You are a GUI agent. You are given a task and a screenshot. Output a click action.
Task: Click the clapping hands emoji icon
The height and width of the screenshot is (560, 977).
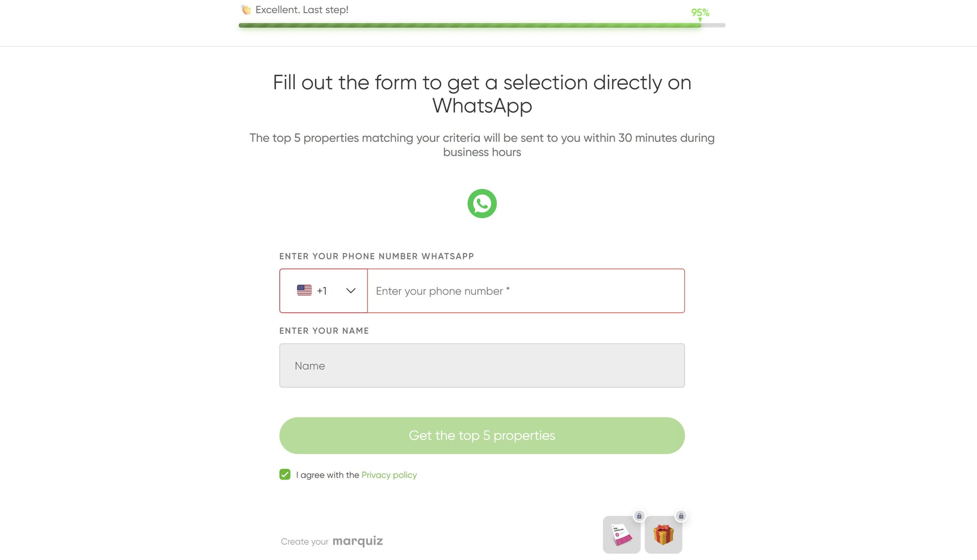pos(246,10)
